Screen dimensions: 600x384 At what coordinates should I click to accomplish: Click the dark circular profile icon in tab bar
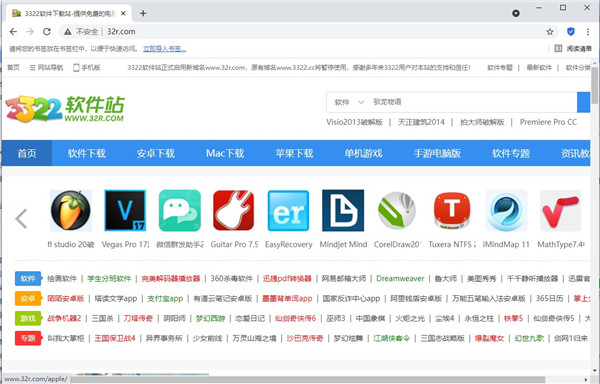tap(516, 13)
